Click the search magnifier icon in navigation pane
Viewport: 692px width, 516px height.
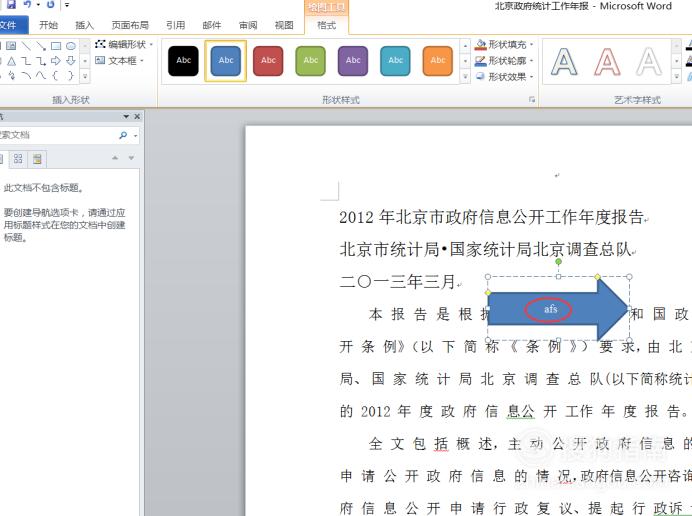pyautogui.click(x=123, y=135)
